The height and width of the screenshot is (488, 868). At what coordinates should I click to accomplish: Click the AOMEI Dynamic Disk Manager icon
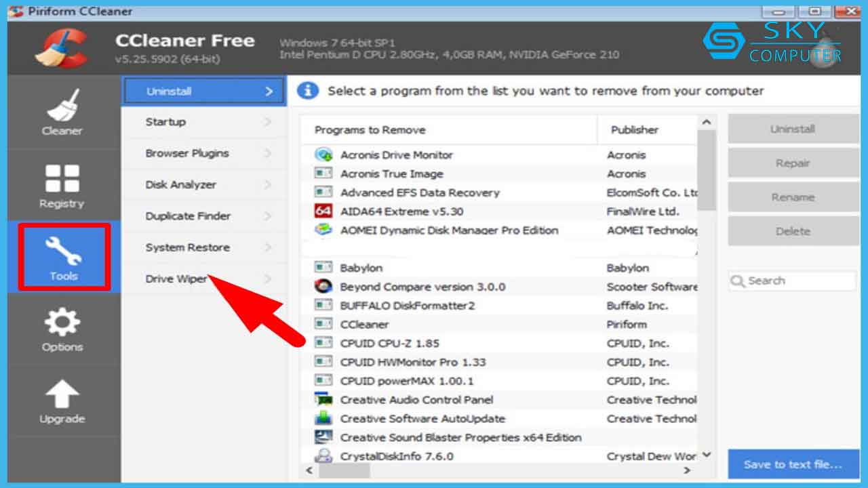(323, 230)
